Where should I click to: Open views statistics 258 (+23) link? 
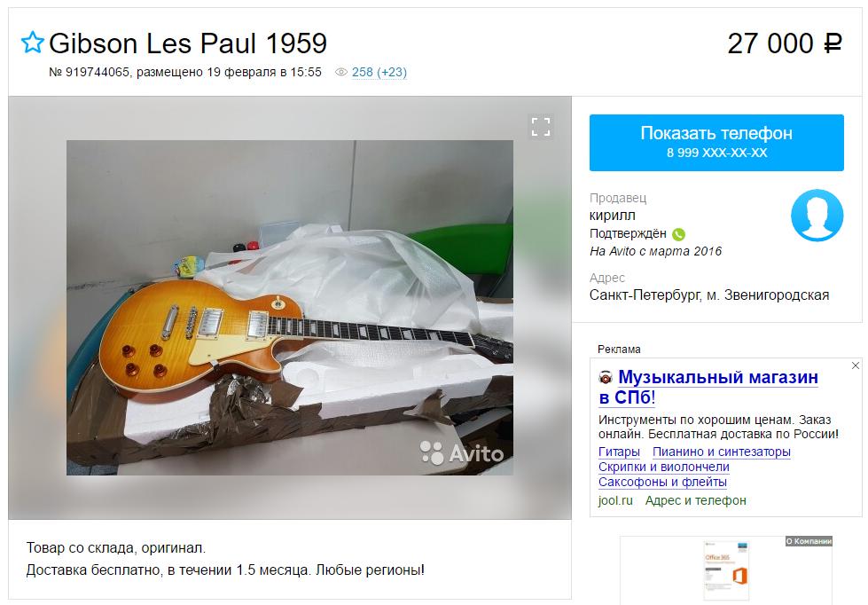(379, 72)
